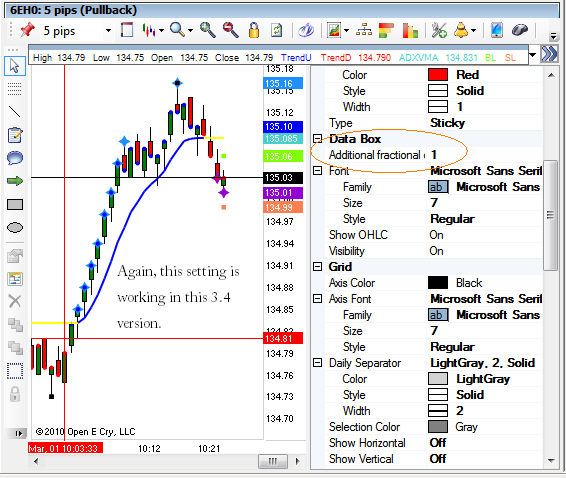Image resolution: width=566 pixels, height=478 pixels.
Task: Click the drawing properties table icon
Action: coord(15,279)
